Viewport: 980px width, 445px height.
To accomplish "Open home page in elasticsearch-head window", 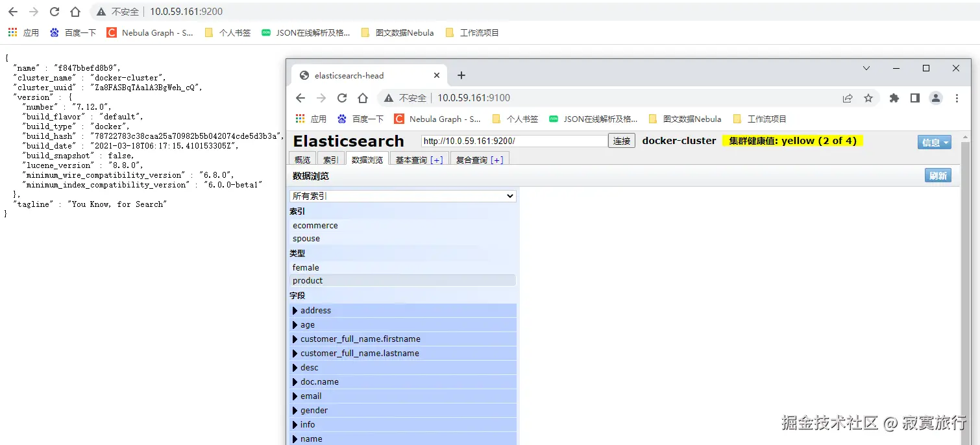I will tap(363, 98).
